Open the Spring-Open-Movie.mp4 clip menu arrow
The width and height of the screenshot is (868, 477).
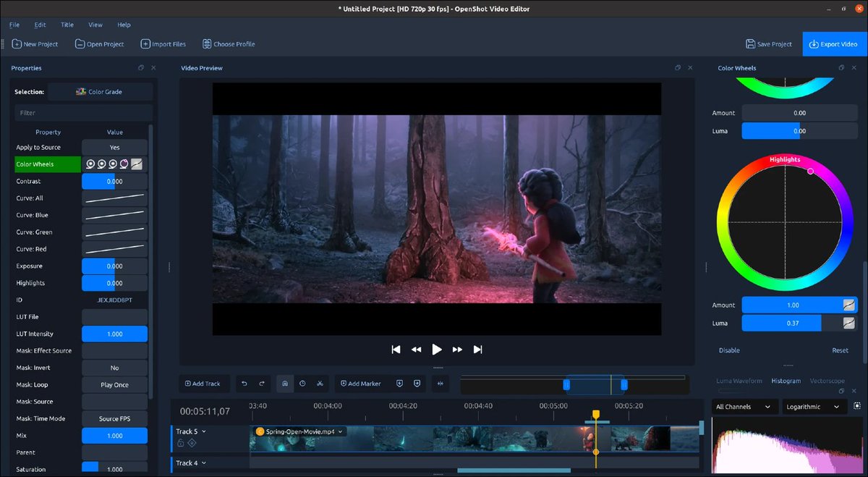[x=341, y=431]
